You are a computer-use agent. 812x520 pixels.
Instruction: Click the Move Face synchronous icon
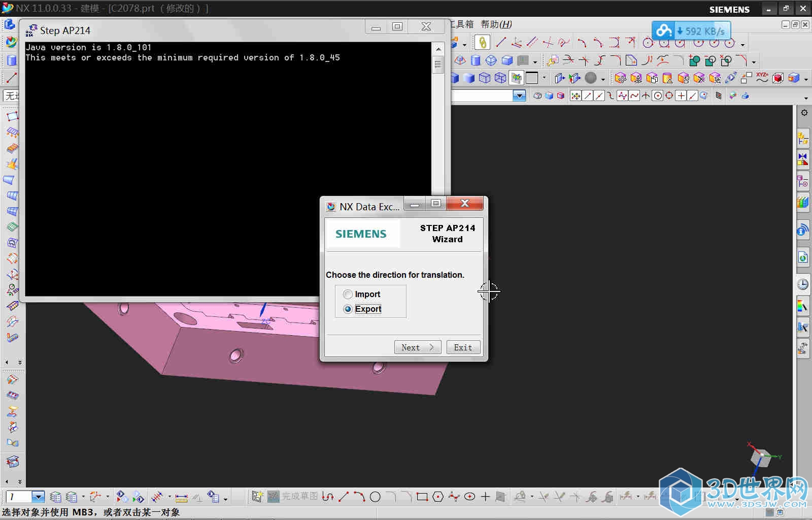pyautogui.click(x=620, y=78)
